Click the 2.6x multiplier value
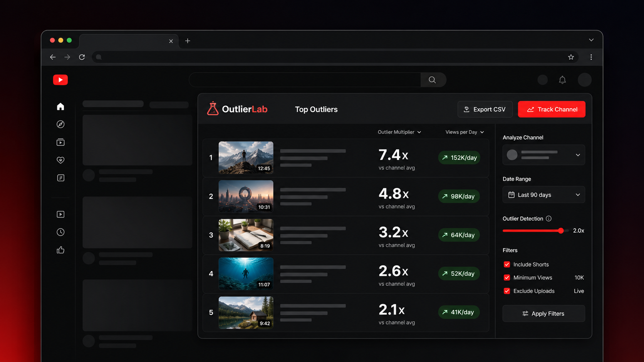The height and width of the screenshot is (362, 644). [x=393, y=271]
